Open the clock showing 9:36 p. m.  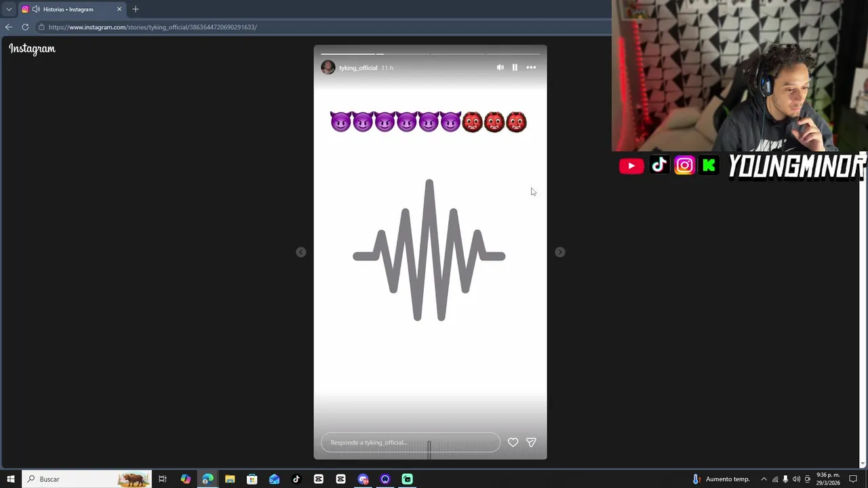828,479
